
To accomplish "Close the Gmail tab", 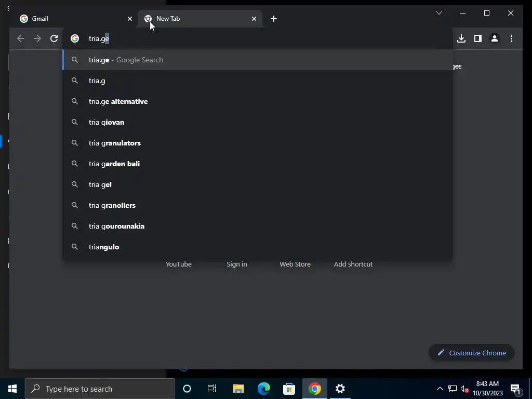I will pyautogui.click(x=129, y=19).
